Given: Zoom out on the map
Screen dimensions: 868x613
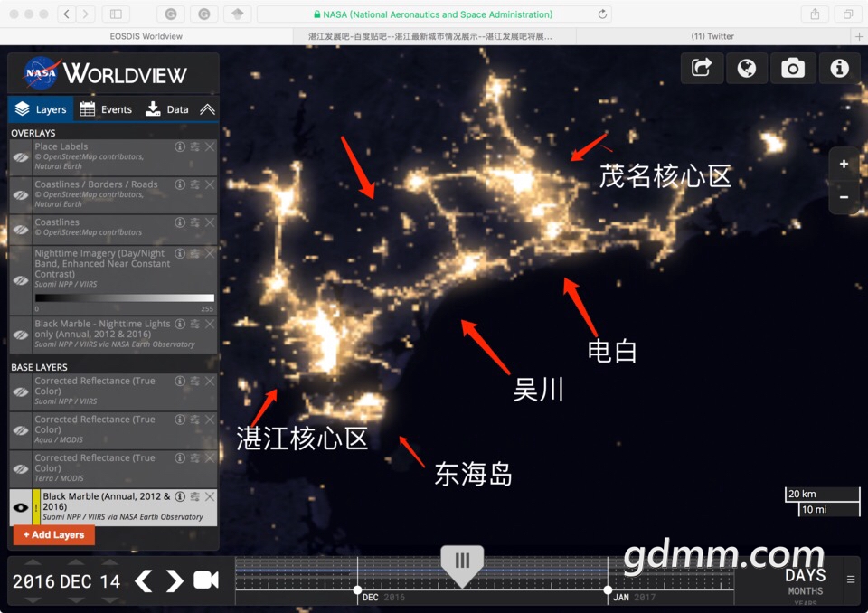Looking at the screenshot, I should (x=844, y=197).
